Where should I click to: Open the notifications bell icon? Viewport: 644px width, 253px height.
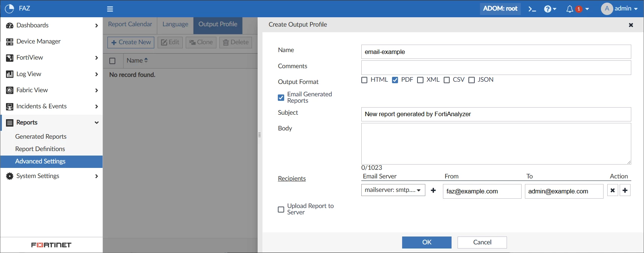point(569,9)
